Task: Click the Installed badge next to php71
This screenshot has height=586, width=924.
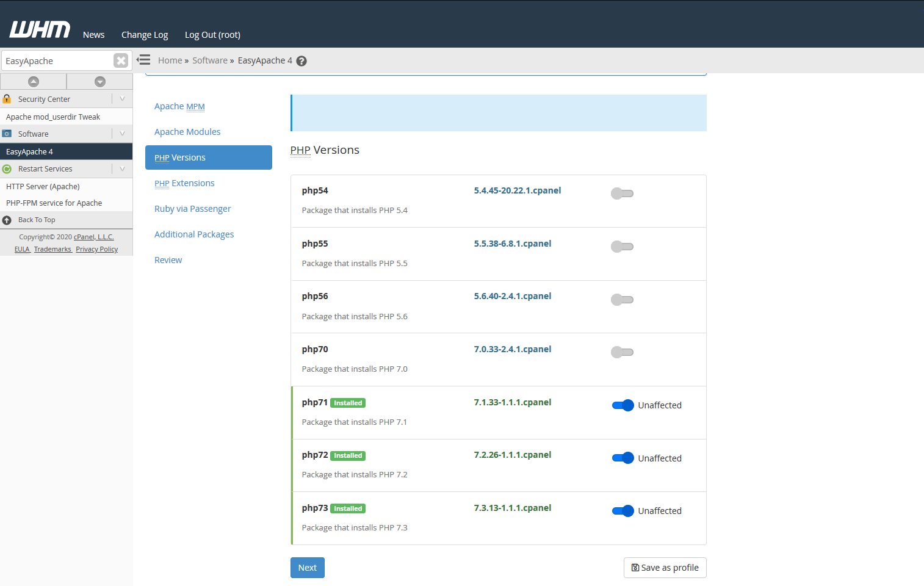Action: click(x=348, y=403)
